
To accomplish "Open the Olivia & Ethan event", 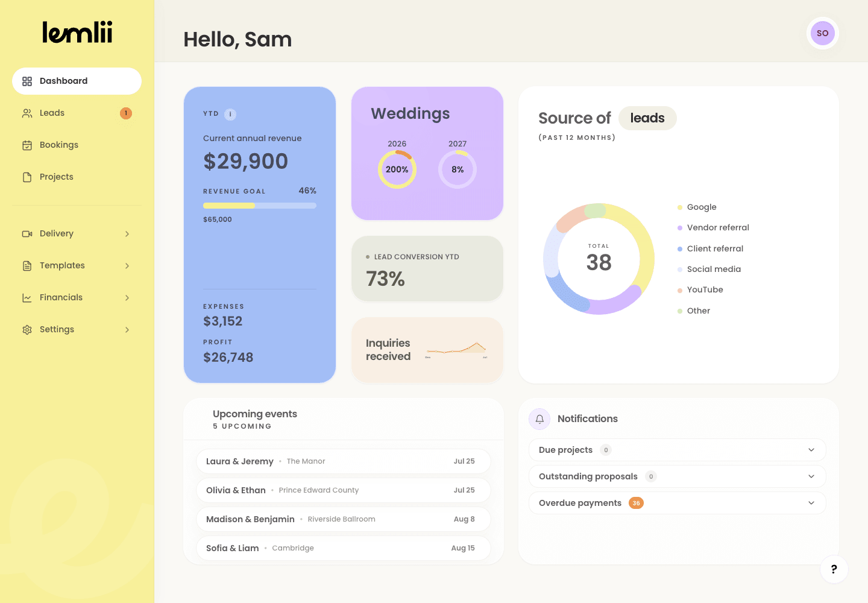I will [x=344, y=490].
